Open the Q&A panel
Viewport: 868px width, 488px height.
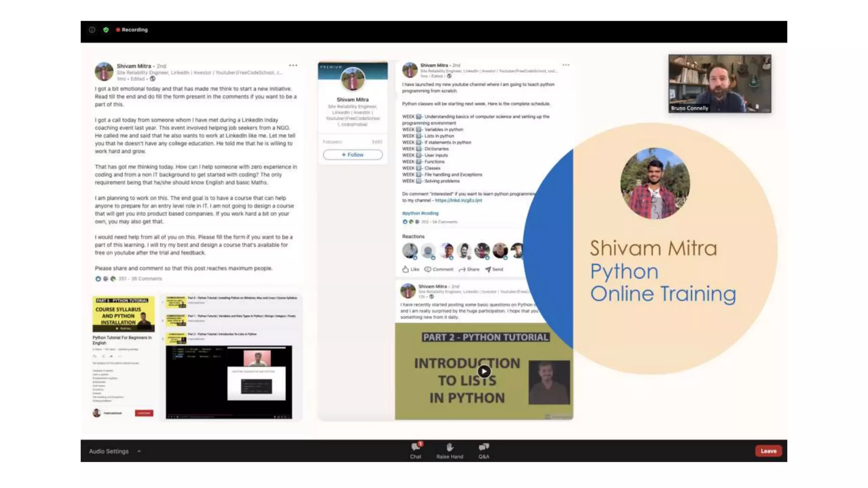coord(484,451)
